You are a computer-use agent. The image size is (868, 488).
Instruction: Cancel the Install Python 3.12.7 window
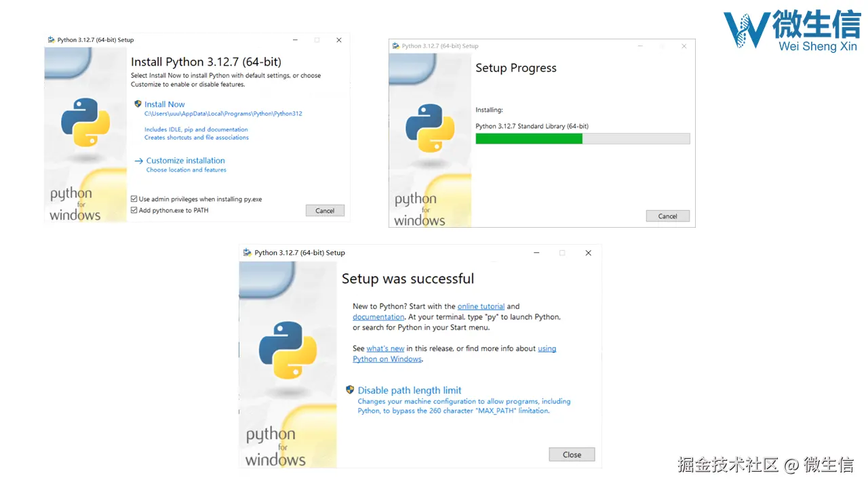point(325,211)
